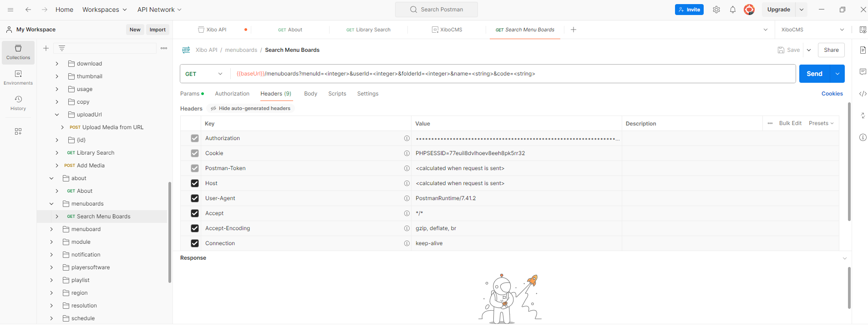The width and height of the screenshot is (868, 327).
Task: Expand the playlist folder
Action: pyautogui.click(x=51, y=280)
